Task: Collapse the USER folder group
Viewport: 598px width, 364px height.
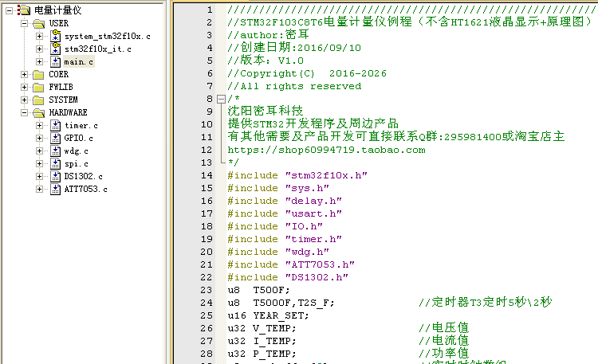Action: (x=25, y=23)
